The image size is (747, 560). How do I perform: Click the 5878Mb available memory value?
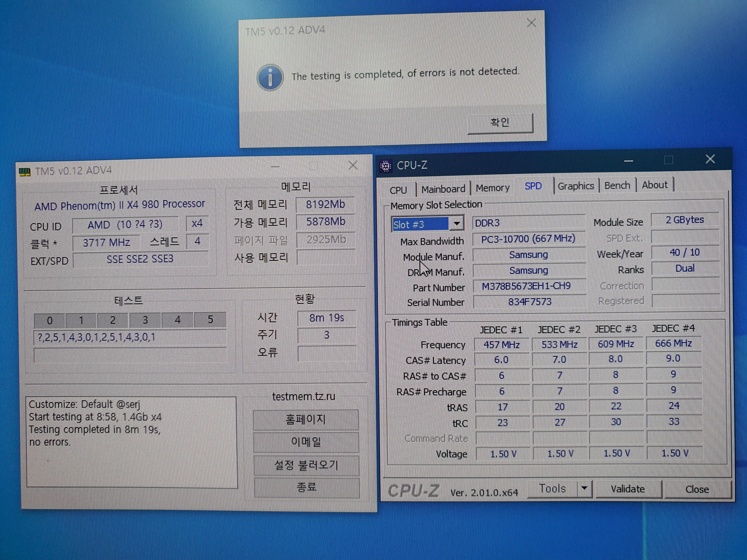click(326, 222)
